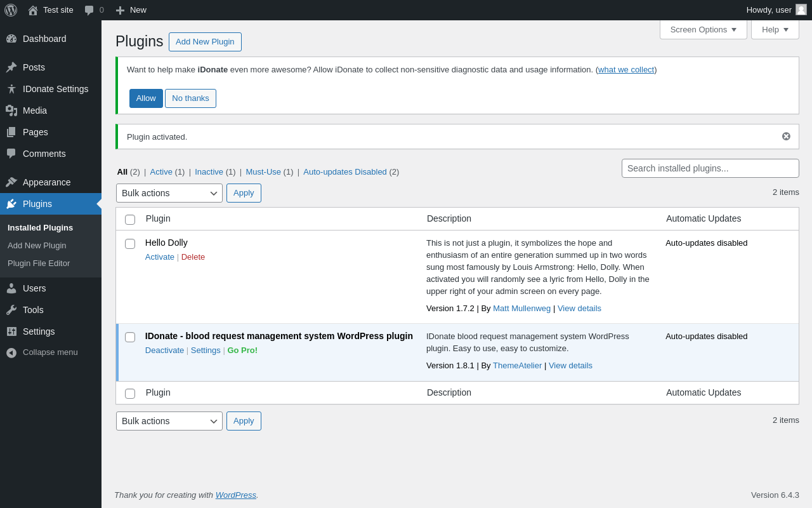
Task: Click the New plus icon in admin bar
Action: click(120, 10)
